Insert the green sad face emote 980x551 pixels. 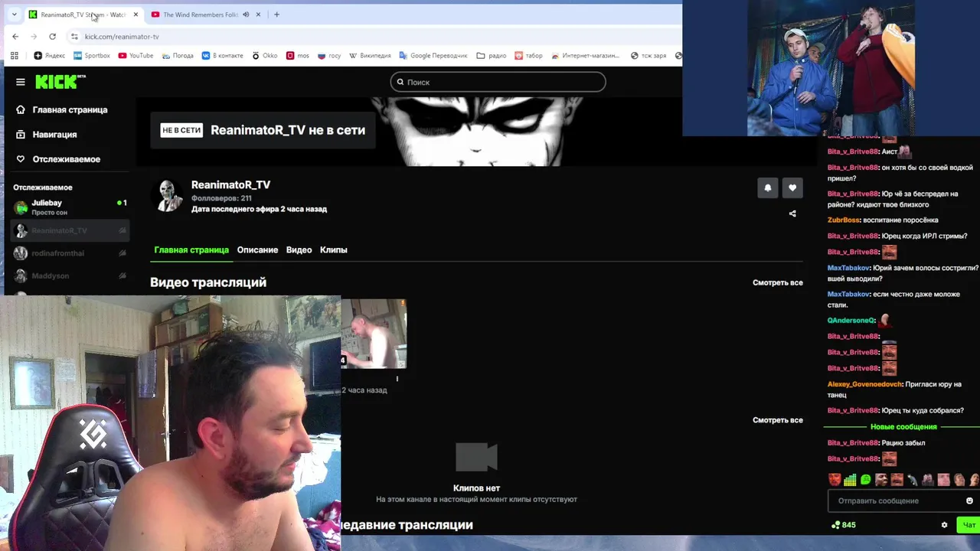(865, 480)
